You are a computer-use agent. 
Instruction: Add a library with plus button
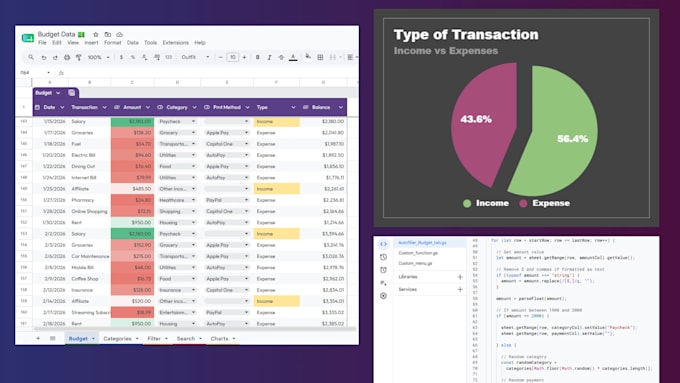[460, 277]
